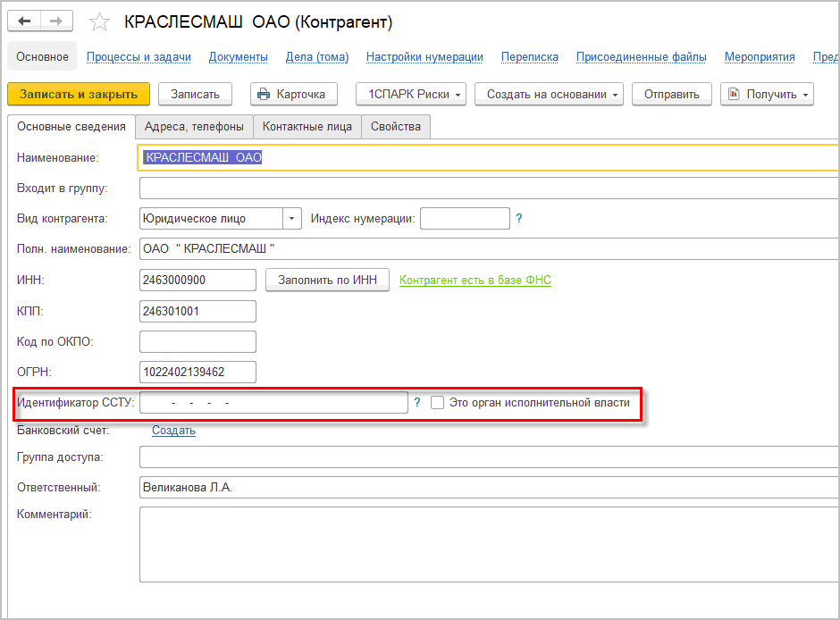
Task: Open the Переписка section
Action: (530, 57)
